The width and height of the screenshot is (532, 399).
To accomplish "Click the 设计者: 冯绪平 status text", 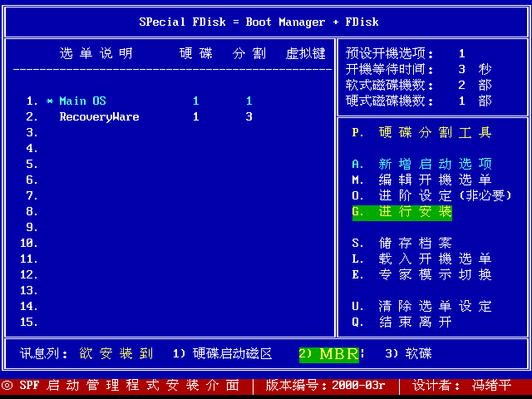I will pos(462,386).
